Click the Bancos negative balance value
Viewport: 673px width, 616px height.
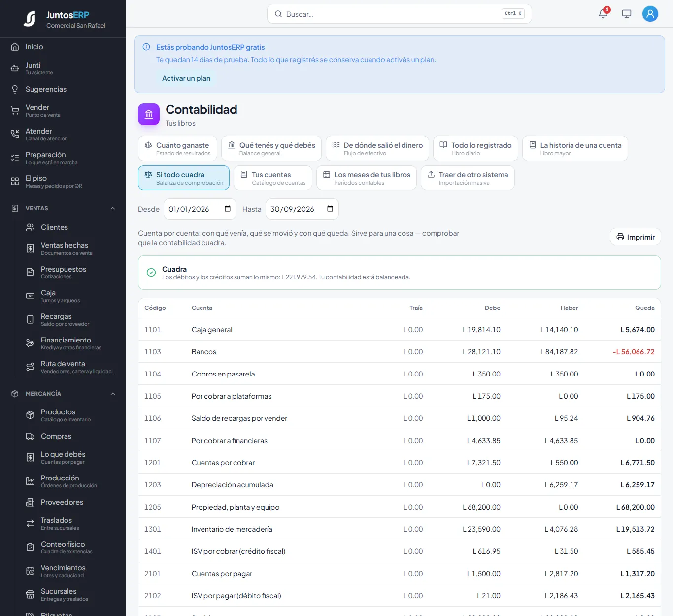pos(634,352)
